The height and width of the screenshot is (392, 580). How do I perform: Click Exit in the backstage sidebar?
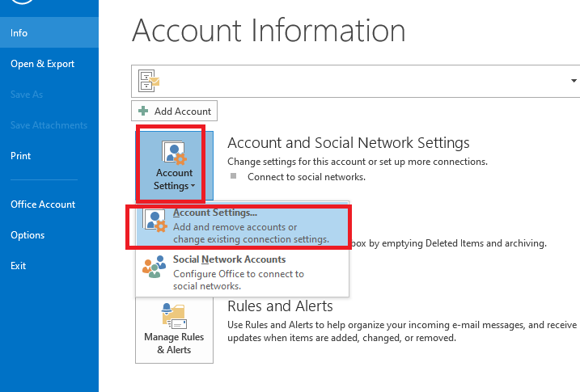click(19, 266)
